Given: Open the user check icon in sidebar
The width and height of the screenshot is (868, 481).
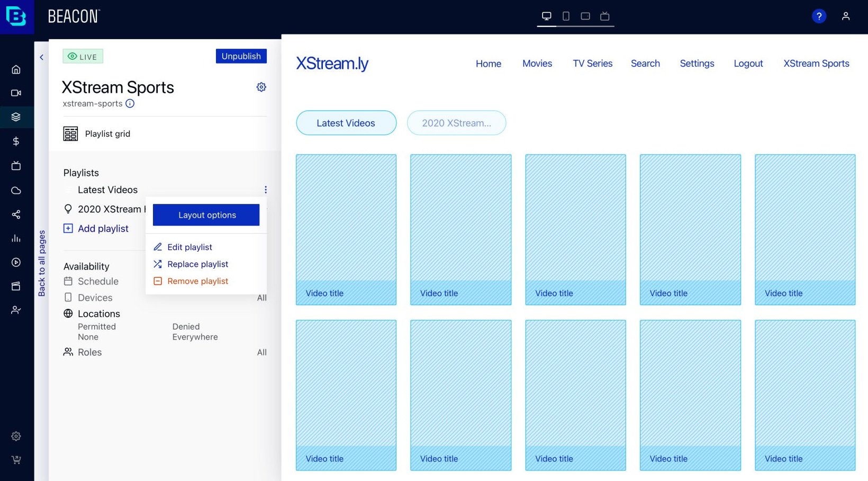Looking at the screenshot, I should [x=16, y=310].
